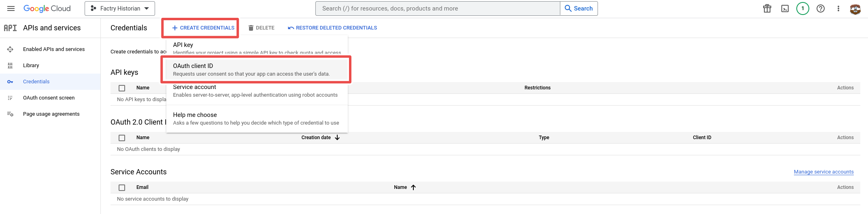Open OAuth consent screen page
The width and height of the screenshot is (868, 214).
pyautogui.click(x=49, y=98)
